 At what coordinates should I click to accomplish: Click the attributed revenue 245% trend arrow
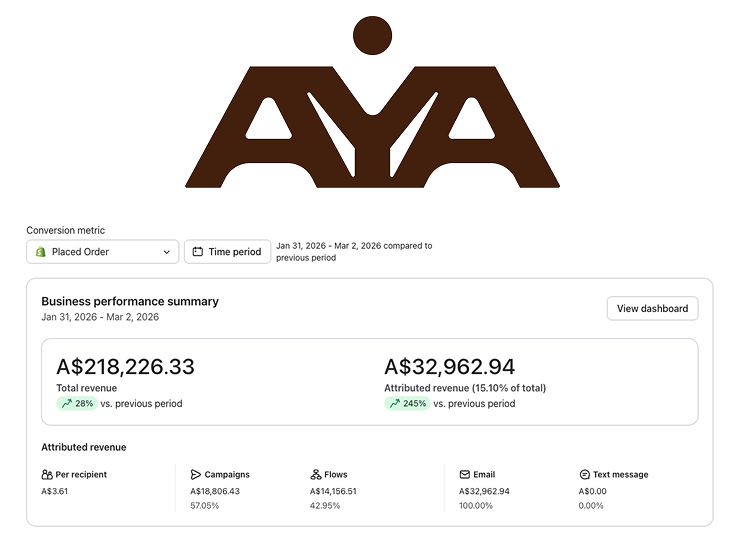395,404
